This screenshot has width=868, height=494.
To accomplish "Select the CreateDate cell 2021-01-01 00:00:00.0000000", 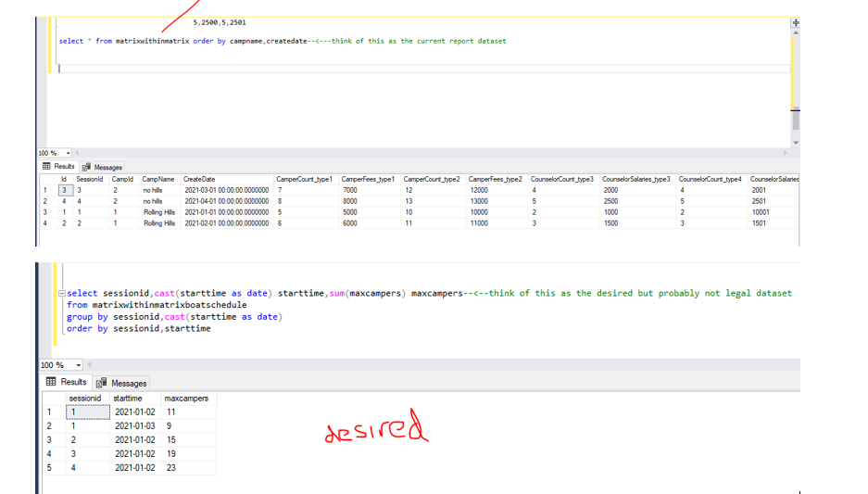I will coord(227,212).
